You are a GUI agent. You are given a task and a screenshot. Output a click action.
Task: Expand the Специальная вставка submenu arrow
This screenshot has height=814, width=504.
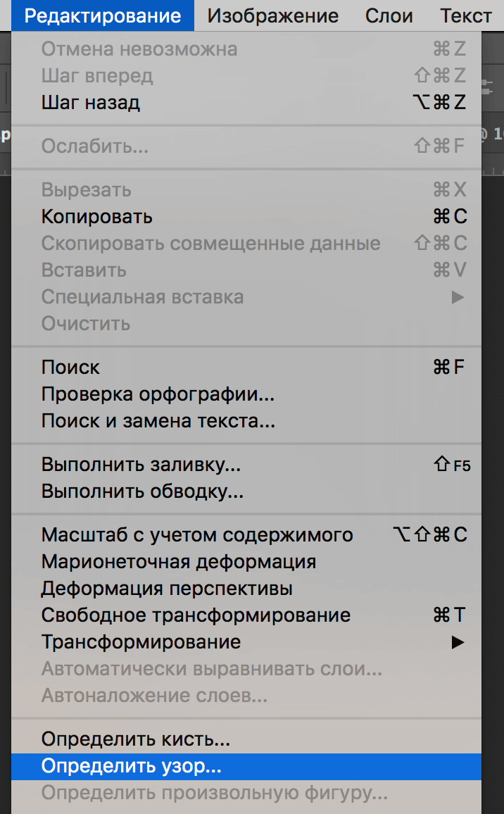point(458,297)
